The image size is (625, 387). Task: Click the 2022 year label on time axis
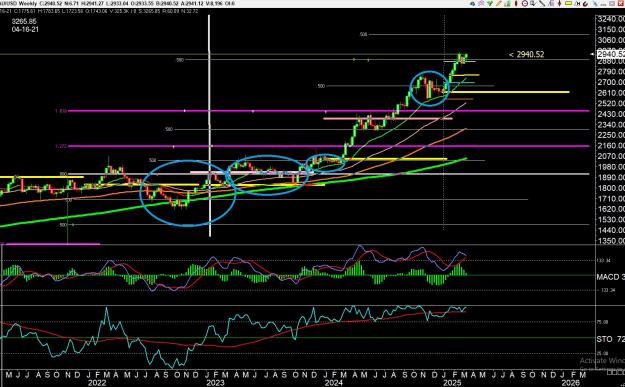click(x=96, y=383)
